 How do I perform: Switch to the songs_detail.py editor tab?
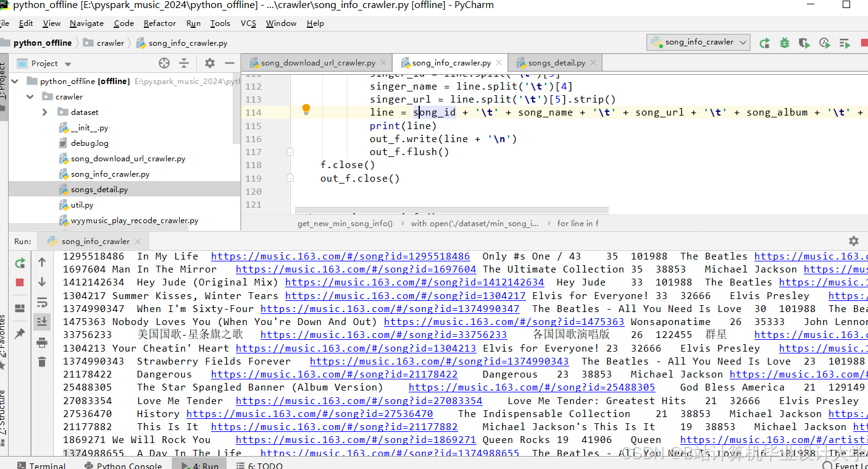[x=554, y=62]
